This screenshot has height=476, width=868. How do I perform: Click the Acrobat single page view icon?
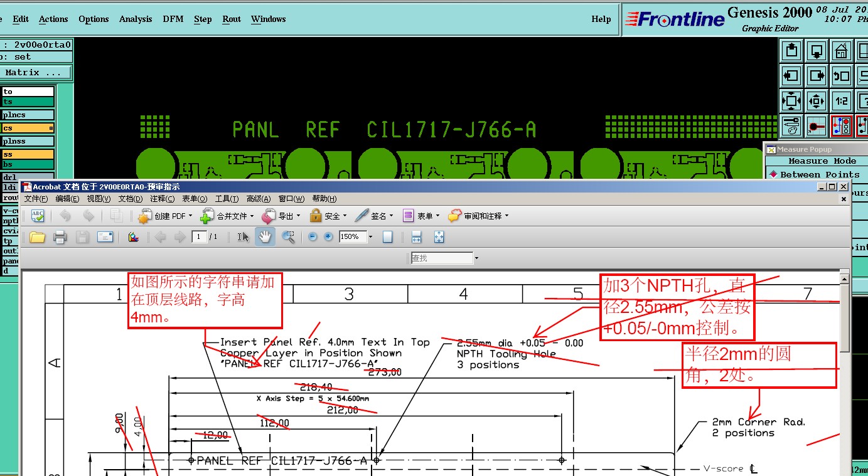pyautogui.click(x=388, y=237)
